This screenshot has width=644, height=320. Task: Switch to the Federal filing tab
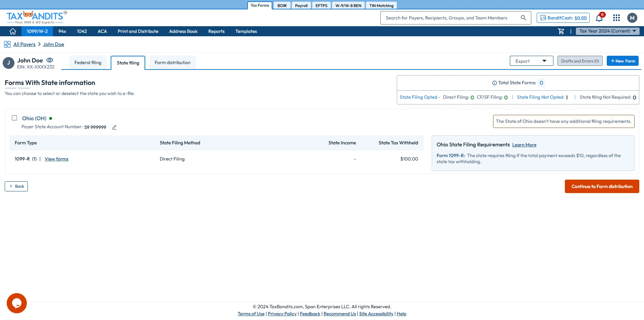pos(88,63)
